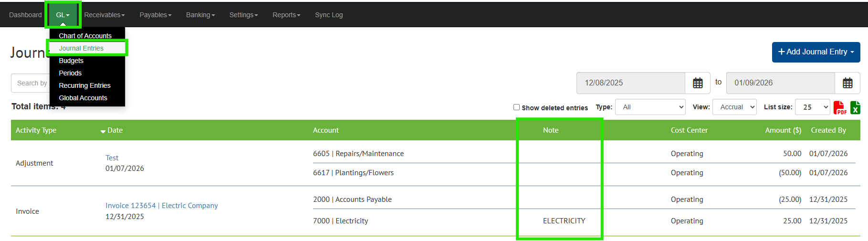Select Chart of Accounts menu item
This screenshot has height=241, width=868.
[85, 36]
